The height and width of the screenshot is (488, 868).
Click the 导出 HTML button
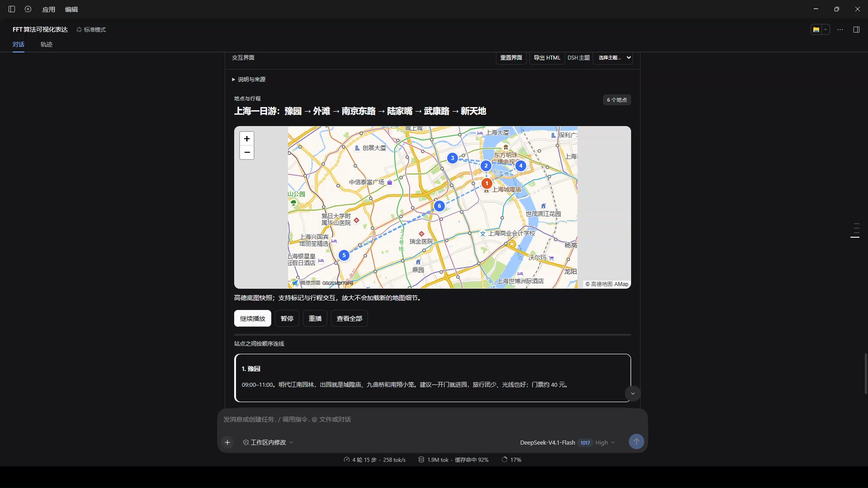(x=547, y=58)
